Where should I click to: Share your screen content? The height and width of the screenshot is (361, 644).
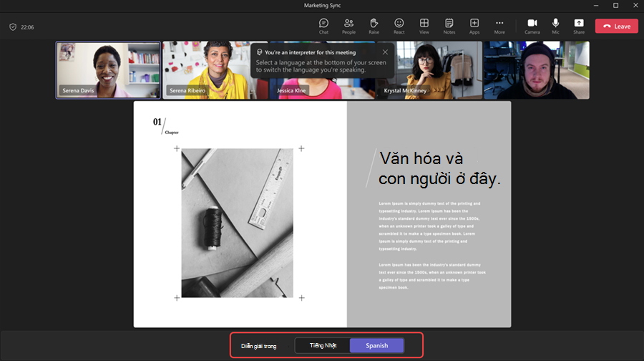[579, 26]
